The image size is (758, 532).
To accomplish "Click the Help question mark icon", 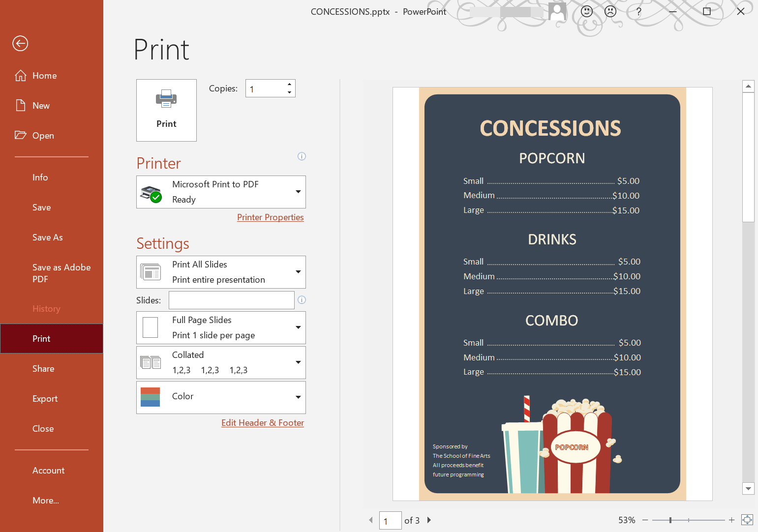I will pos(638,11).
